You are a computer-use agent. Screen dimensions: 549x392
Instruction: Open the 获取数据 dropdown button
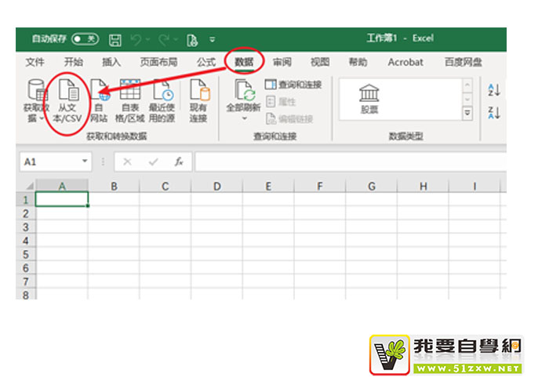point(36,101)
